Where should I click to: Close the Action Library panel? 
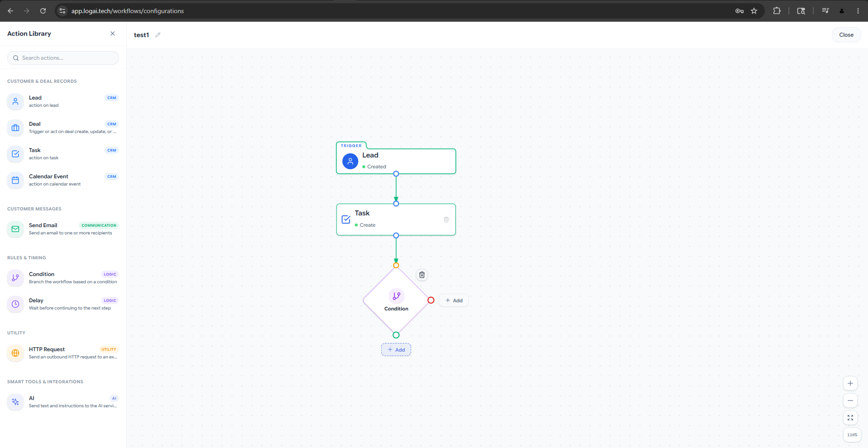[113, 33]
